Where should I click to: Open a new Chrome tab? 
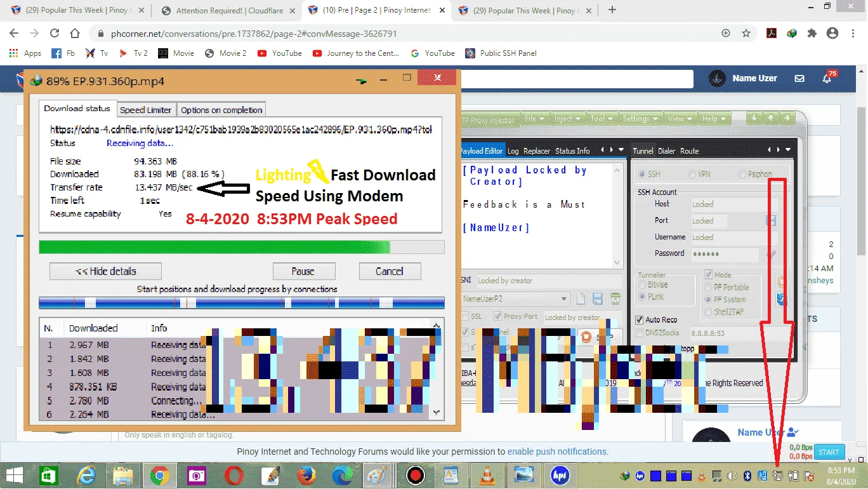point(612,10)
